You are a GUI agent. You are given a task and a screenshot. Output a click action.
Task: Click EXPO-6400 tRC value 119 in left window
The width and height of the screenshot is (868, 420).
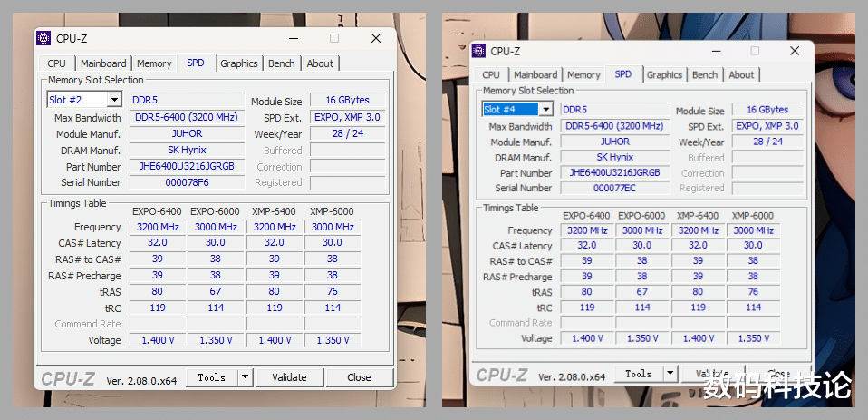click(158, 308)
